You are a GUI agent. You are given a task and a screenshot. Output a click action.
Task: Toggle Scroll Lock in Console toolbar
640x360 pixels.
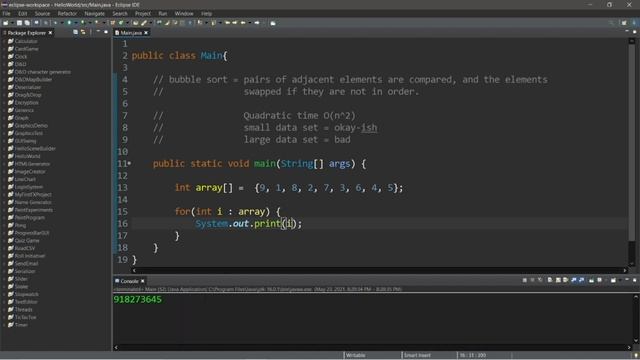pos(558,280)
